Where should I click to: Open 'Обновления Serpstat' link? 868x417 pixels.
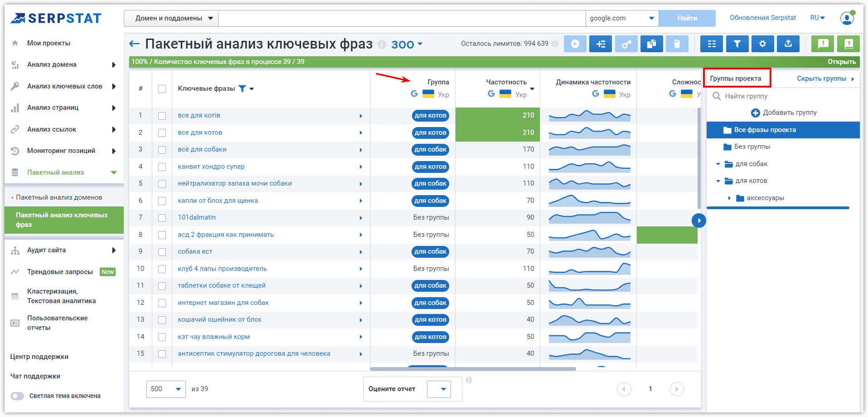pos(763,18)
